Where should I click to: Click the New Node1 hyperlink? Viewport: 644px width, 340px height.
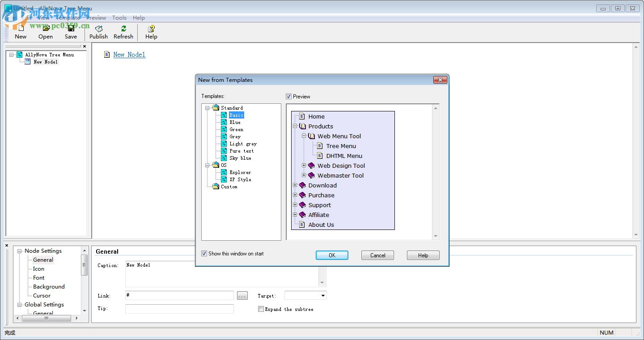click(129, 55)
